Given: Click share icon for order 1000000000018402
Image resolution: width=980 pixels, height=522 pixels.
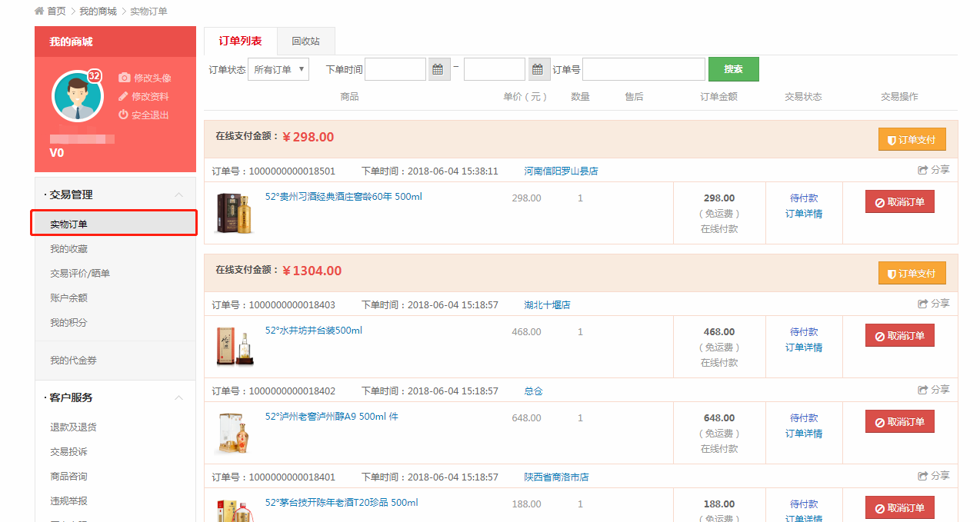Looking at the screenshot, I should click(923, 390).
